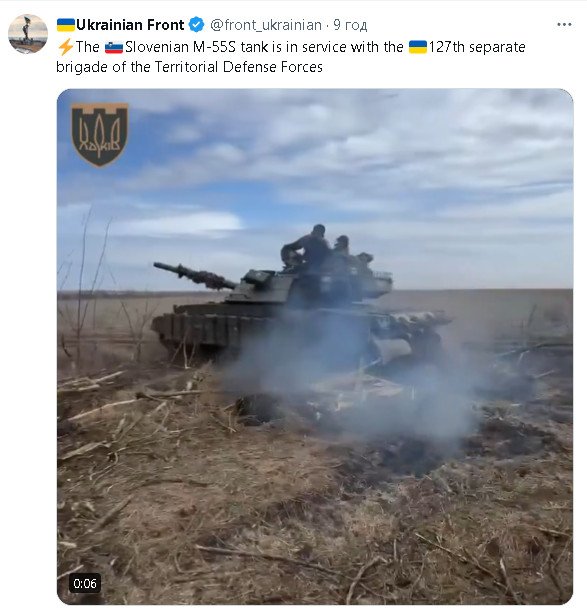
Task: Click the lightning bolt emoji
Action: point(65,47)
